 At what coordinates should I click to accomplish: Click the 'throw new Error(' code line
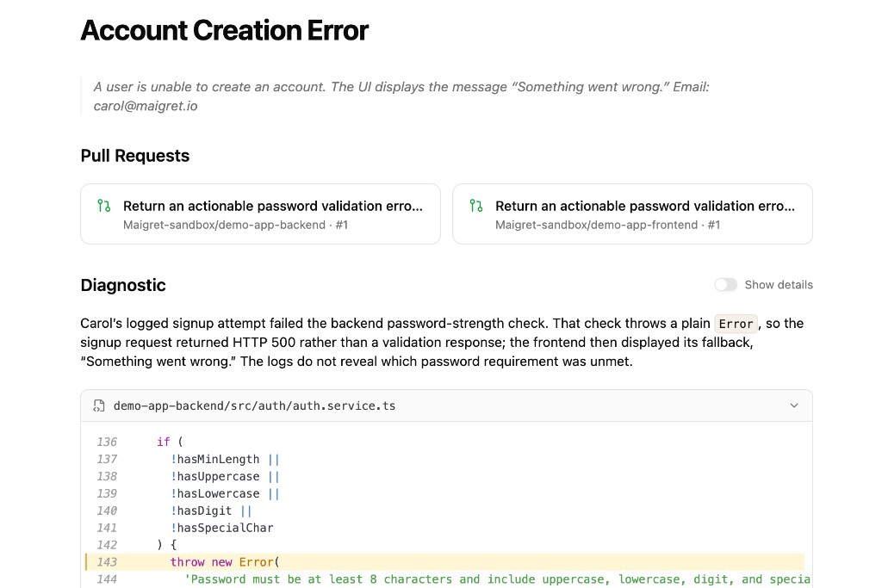point(225,562)
